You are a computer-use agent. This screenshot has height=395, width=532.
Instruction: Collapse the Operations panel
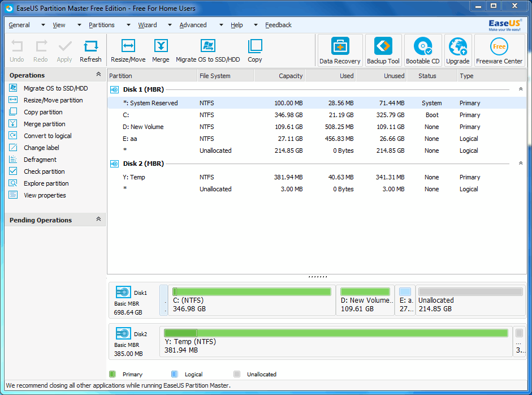98,74
